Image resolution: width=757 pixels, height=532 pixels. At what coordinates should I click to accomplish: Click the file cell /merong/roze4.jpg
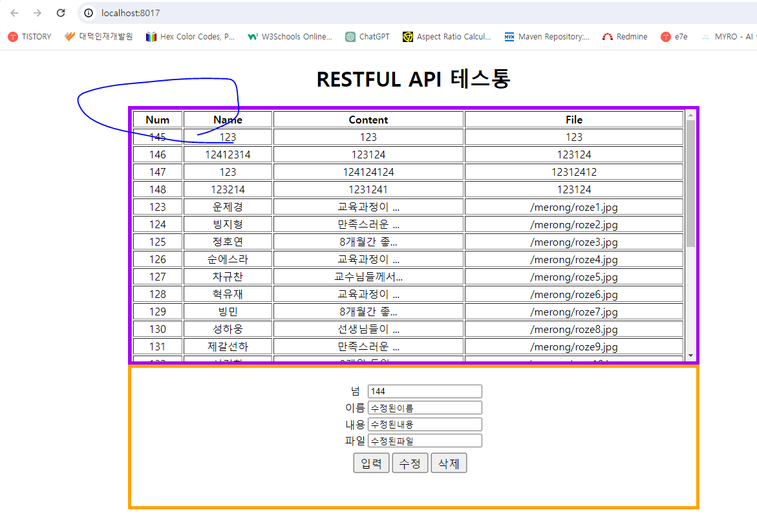(x=574, y=259)
